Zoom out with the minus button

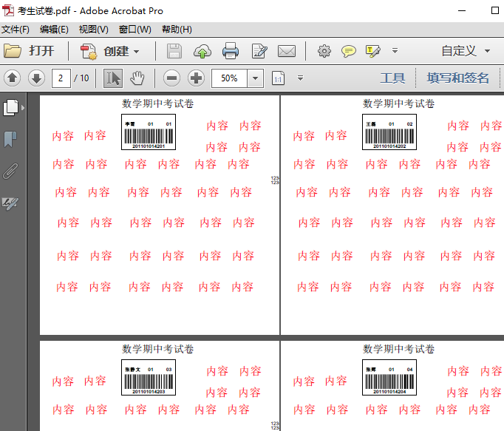(x=171, y=78)
